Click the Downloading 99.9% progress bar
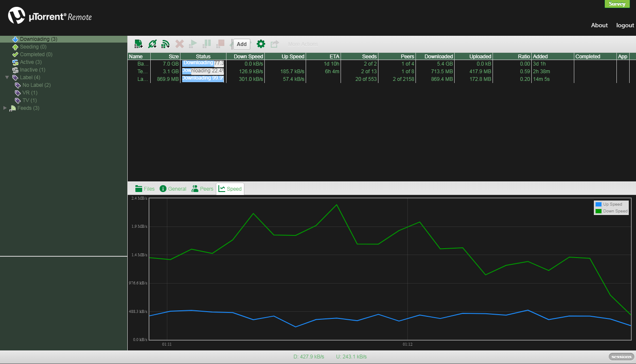The width and height of the screenshot is (636, 364). point(203,78)
